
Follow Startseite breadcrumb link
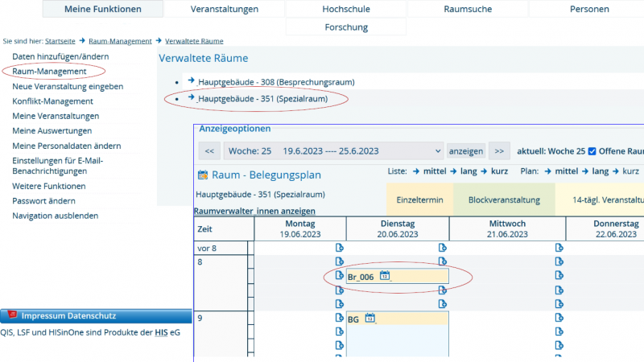[60, 41]
